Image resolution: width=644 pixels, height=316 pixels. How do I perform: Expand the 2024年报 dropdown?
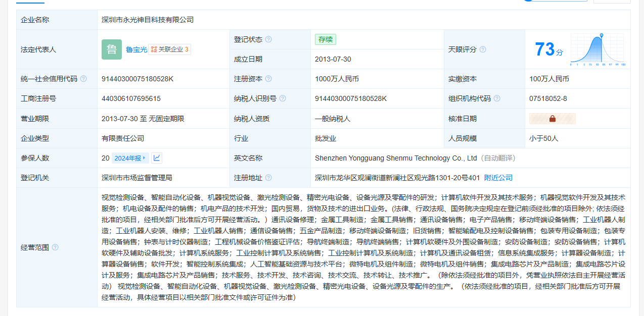pyautogui.click(x=130, y=158)
